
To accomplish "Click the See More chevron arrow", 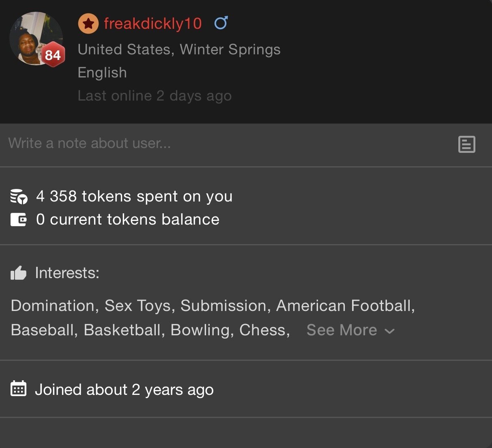I will 390,331.
